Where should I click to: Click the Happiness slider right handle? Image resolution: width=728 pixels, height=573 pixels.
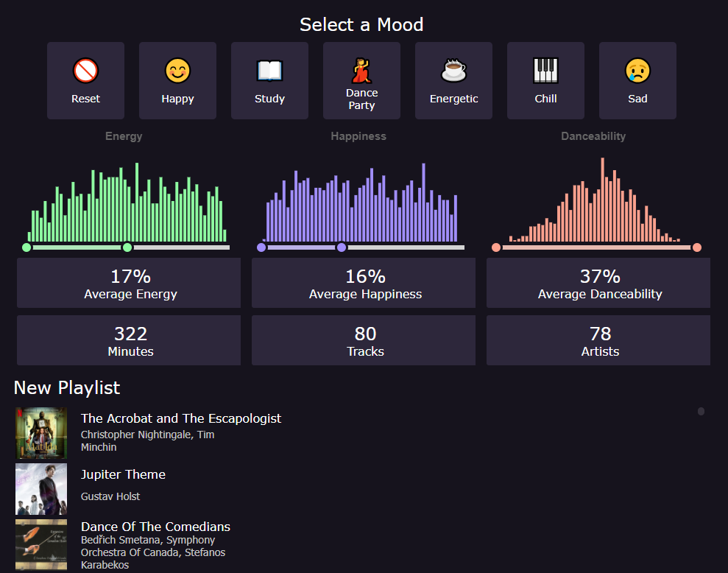[342, 247]
